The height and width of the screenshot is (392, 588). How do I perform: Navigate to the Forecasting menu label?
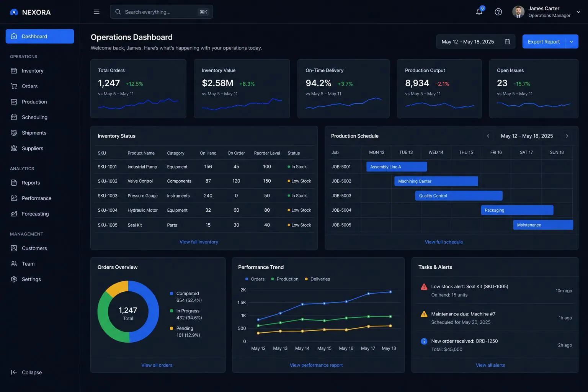pyautogui.click(x=35, y=214)
